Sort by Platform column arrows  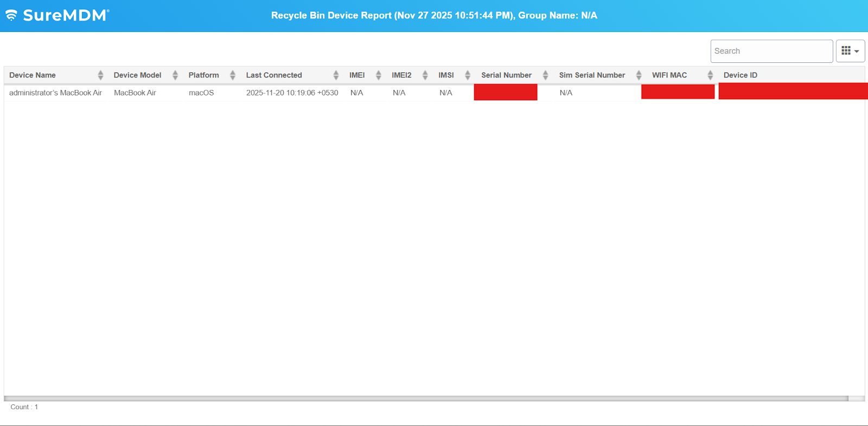pyautogui.click(x=233, y=75)
